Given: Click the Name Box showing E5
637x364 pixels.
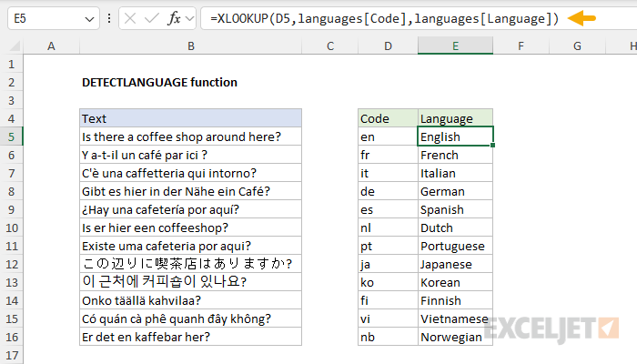Looking at the screenshot, I should tap(53, 18).
